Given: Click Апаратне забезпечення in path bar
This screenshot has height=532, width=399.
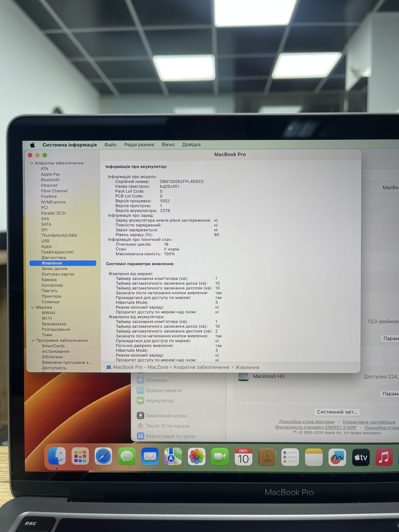Looking at the screenshot, I should click(x=201, y=367).
